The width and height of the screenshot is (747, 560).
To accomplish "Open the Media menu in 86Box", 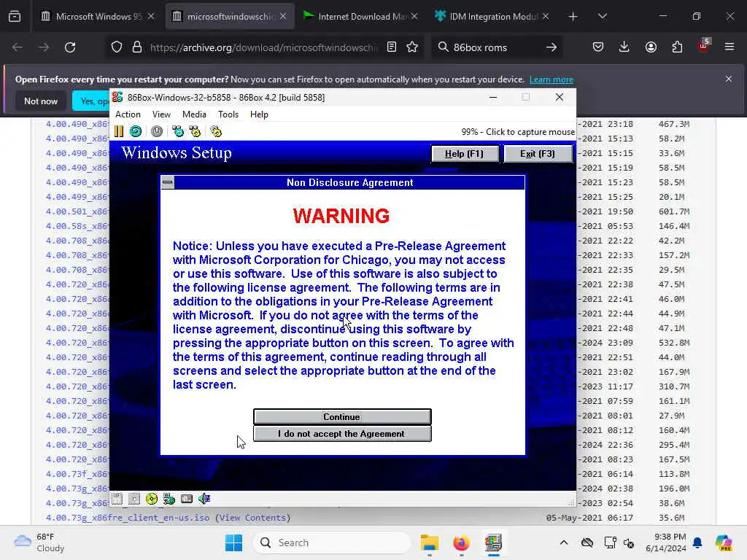I will coord(194,114).
